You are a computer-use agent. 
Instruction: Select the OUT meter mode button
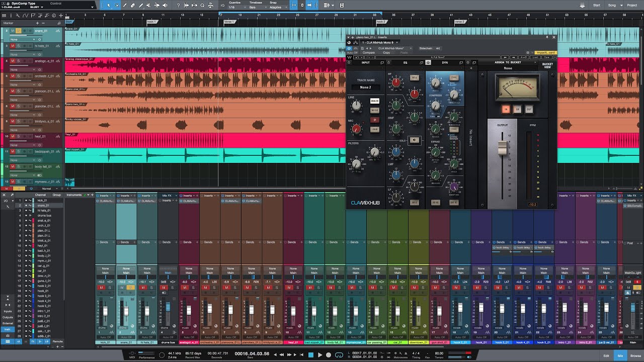(529, 109)
